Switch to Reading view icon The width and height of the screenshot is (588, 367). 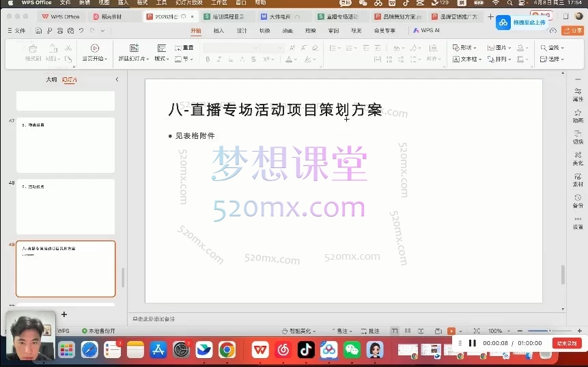click(421, 331)
